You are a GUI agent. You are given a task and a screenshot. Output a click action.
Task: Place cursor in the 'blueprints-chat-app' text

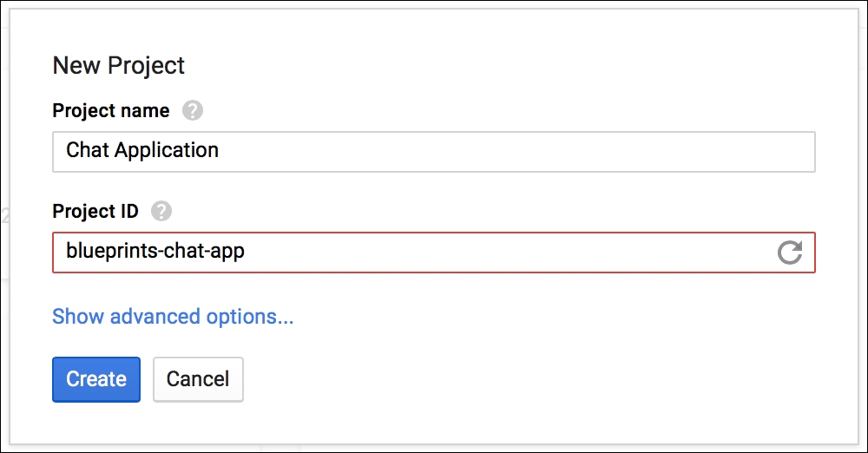coord(155,251)
